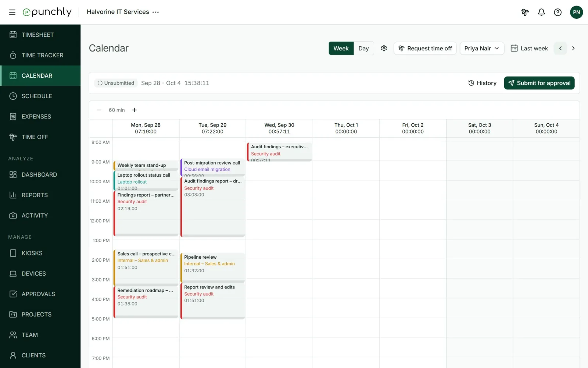
Task: Open Dashboard in sidebar
Action: (40, 174)
